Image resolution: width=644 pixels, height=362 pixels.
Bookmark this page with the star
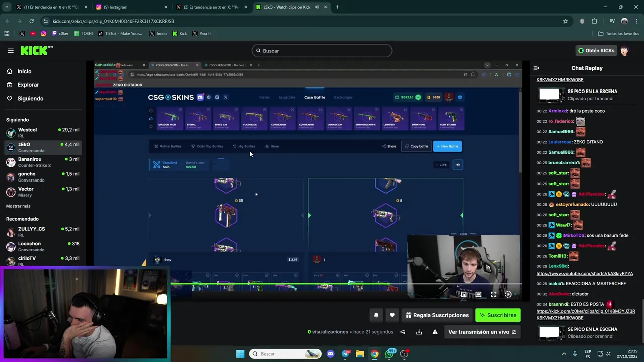566,21
